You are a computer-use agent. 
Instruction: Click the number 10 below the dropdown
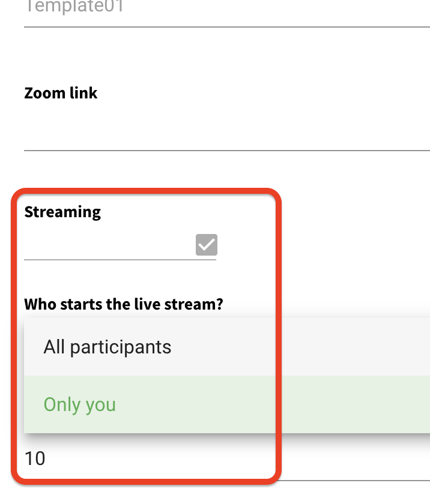pos(35,459)
